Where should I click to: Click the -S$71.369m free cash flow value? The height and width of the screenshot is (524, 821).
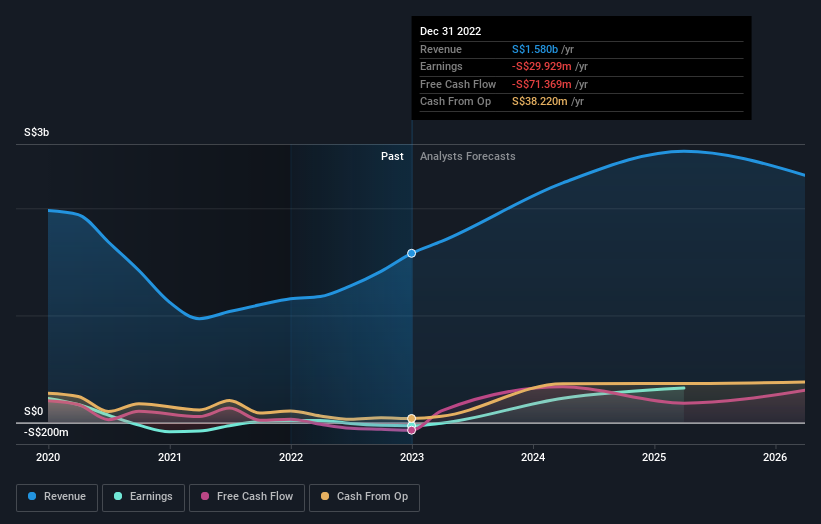pyautogui.click(x=541, y=84)
